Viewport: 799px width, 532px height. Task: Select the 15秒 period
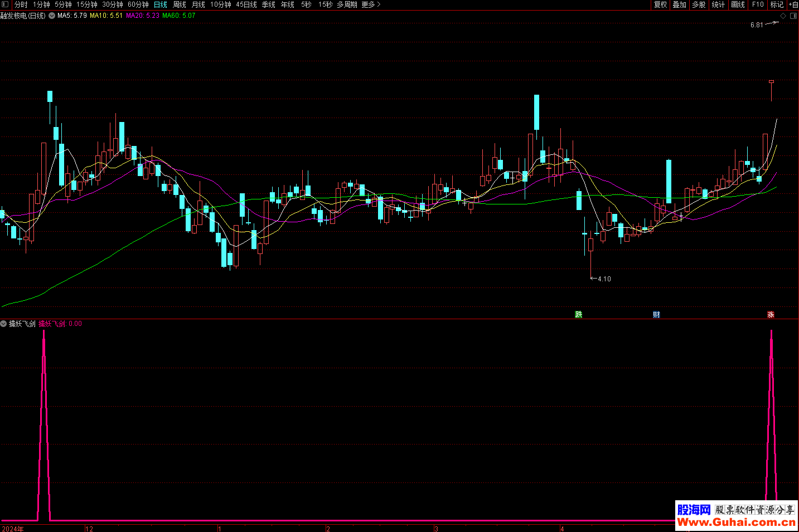pos(326,4)
